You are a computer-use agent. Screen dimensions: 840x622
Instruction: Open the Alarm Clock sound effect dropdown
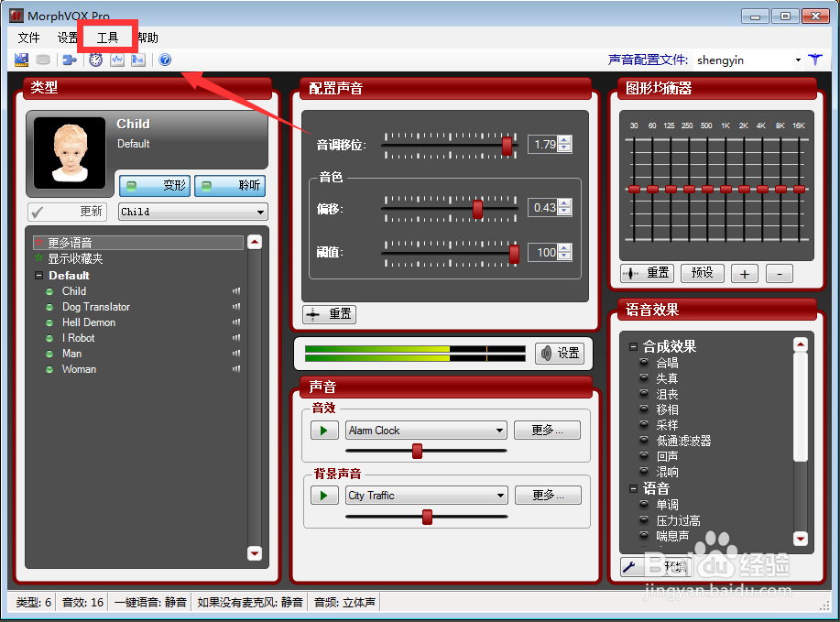(x=426, y=431)
